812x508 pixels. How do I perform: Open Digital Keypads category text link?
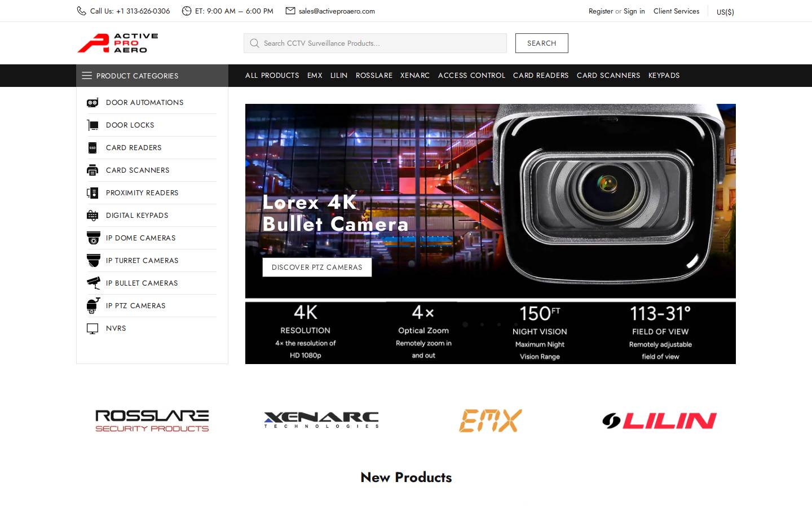137,215
